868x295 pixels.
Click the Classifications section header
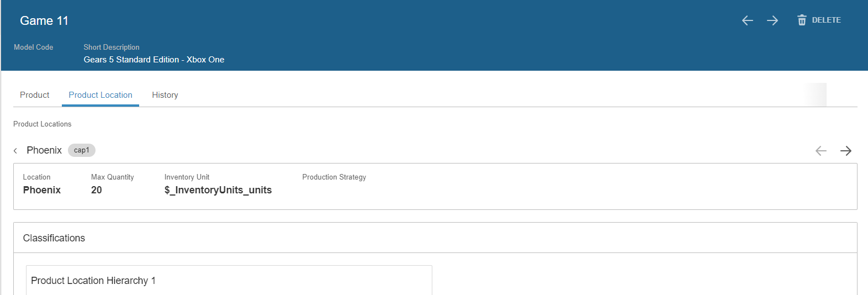[x=435, y=238]
